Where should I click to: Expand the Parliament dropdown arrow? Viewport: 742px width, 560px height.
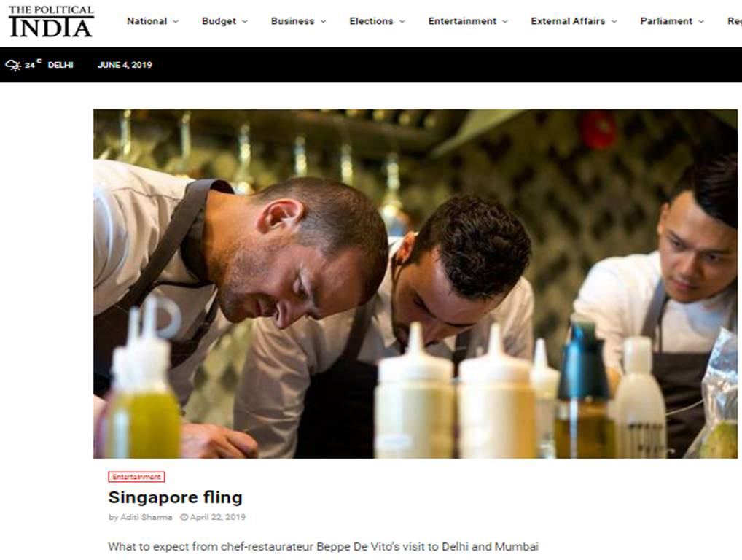701,21
